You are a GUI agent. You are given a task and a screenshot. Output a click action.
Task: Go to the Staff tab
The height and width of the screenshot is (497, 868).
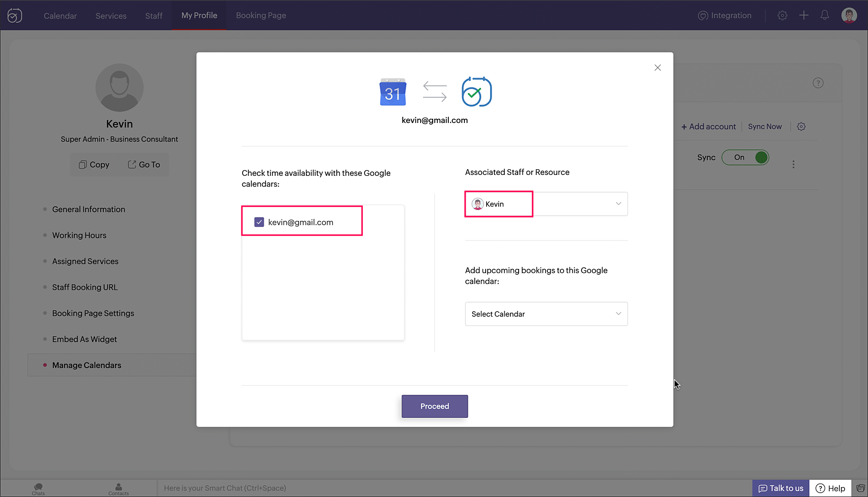coord(154,16)
